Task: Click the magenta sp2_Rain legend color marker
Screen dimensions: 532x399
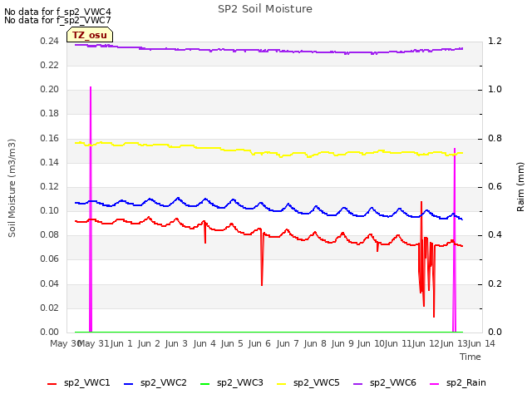Action: [434, 384]
